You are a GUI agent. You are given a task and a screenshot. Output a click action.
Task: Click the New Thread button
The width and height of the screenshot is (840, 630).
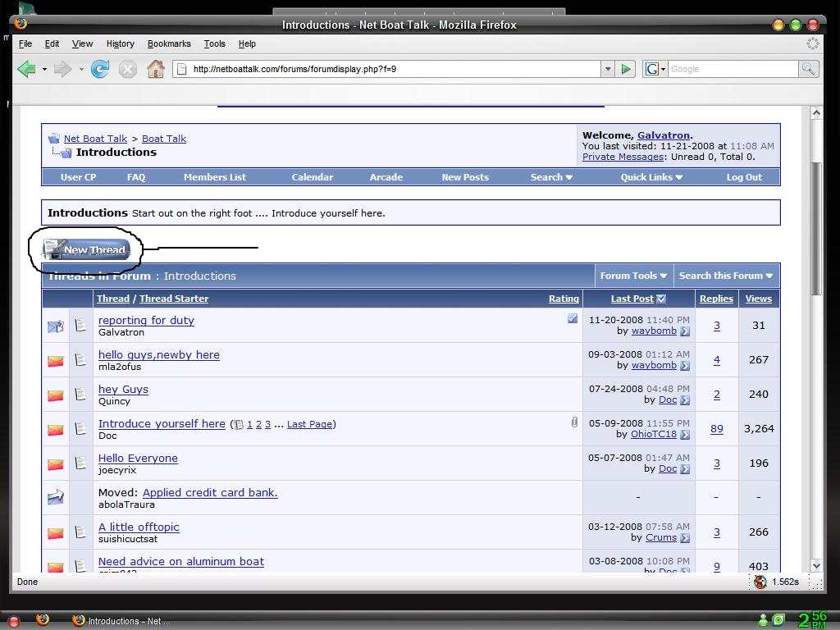(x=87, y=249)
